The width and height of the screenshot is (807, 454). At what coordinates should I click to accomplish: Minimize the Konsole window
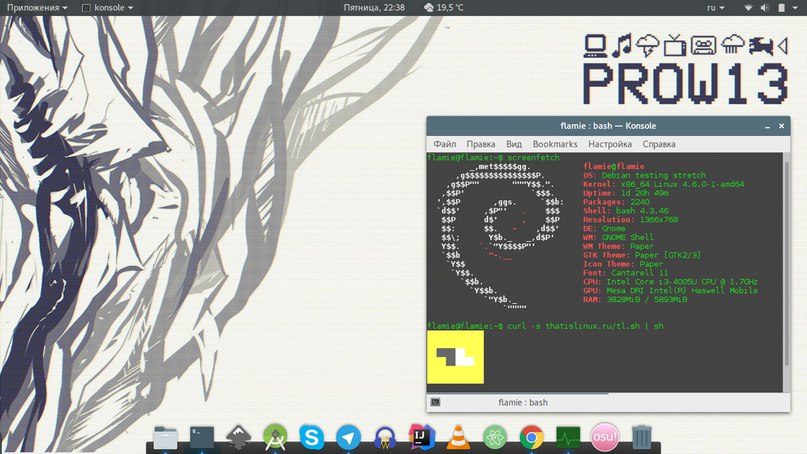click(x=767, y=126)
